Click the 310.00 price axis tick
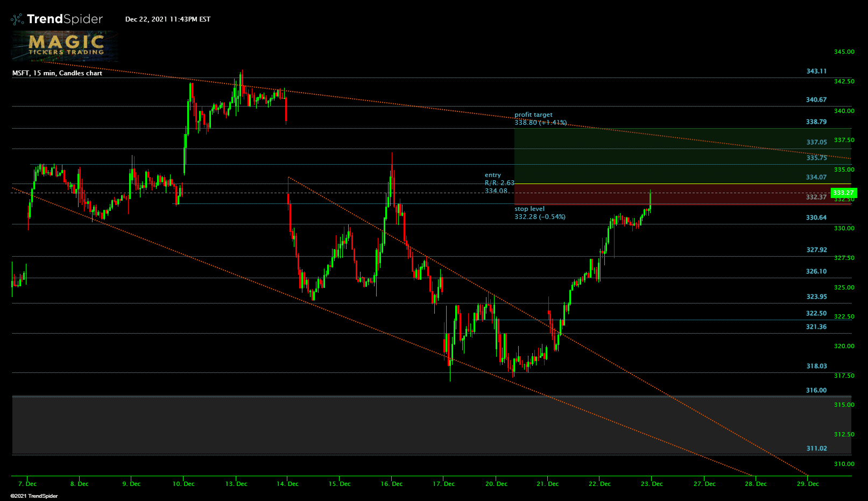868x501 pixels. (844, 464)
